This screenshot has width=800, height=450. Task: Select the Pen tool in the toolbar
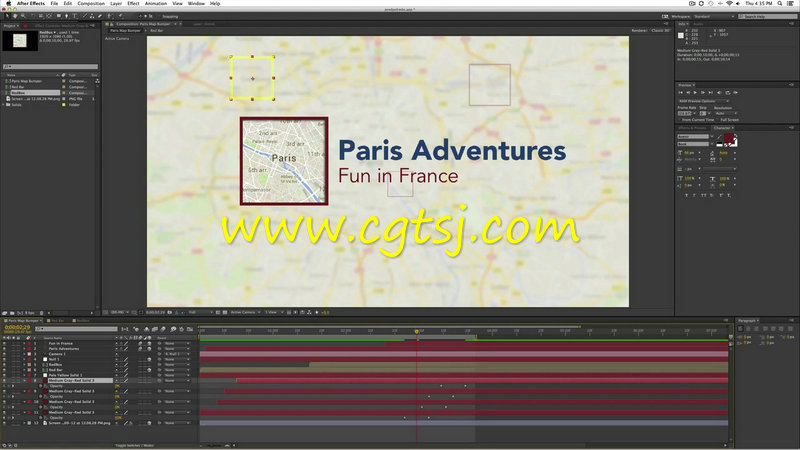click(x=67, y=16)
